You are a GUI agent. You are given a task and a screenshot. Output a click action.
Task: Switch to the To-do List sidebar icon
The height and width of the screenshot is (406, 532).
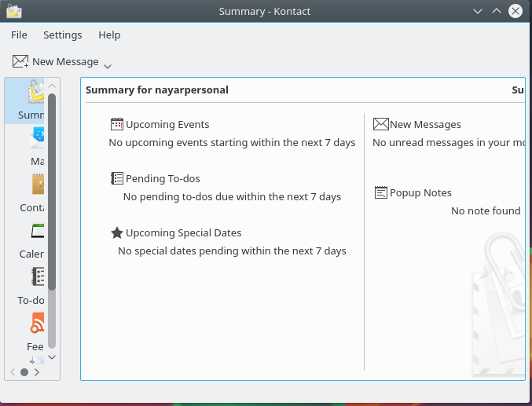38,276
